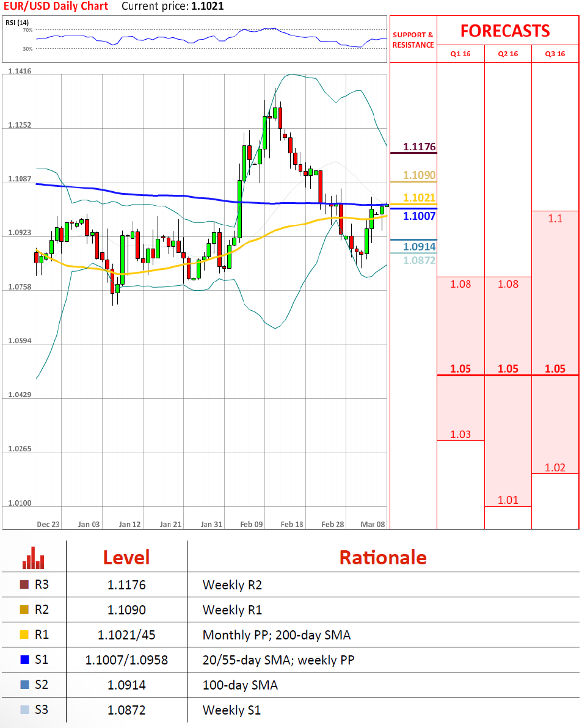The image size is (582, 728).
Task: Click the S2 steel blue color swatch
Action: point(24,685)
